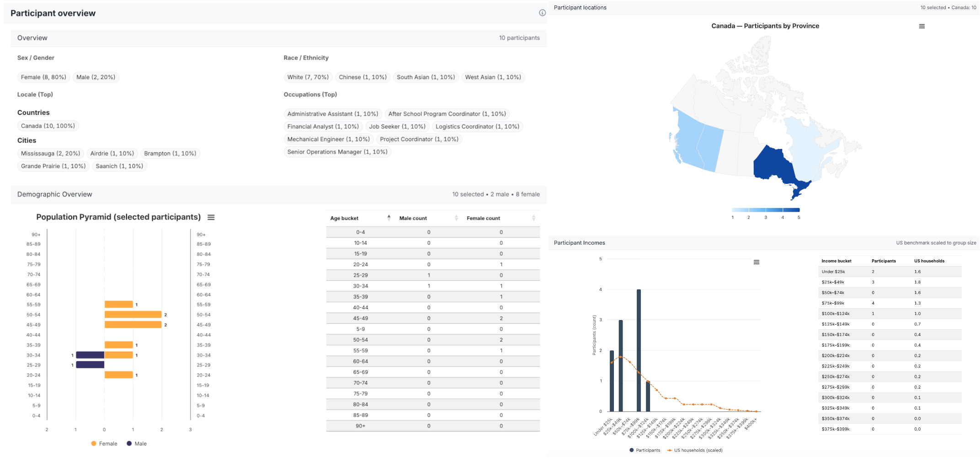Select the Mississauga (2, 20%) city chip

tap(50, 154)
